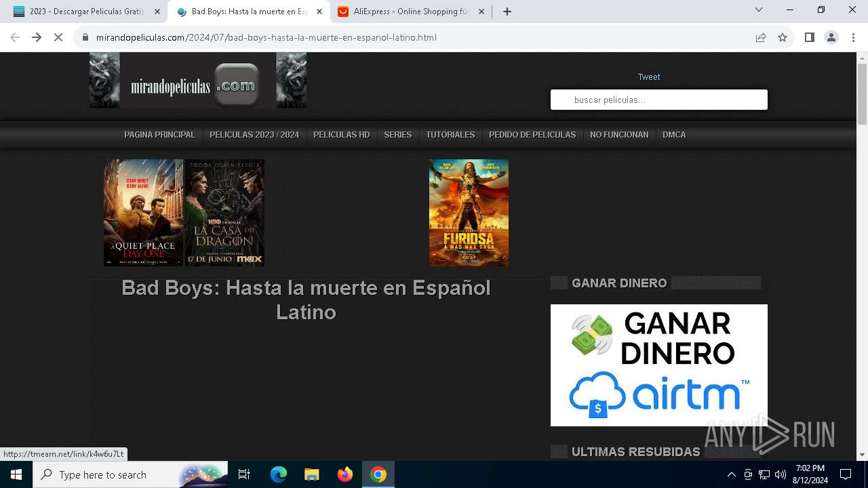This screenshot has height=488, width=868.
Task: Click the GANAR DINERO sidebar heading
Action: 619,283
